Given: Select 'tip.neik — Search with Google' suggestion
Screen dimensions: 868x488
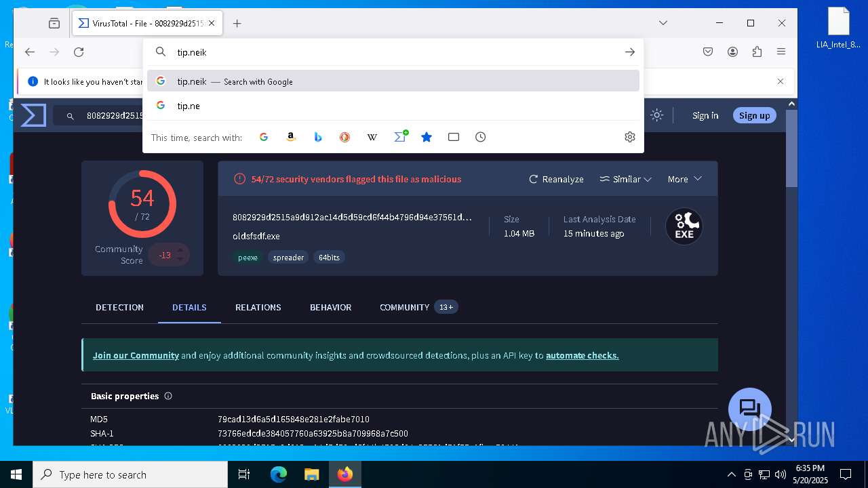Looking at the screenshot, I should tap(393, 81).
